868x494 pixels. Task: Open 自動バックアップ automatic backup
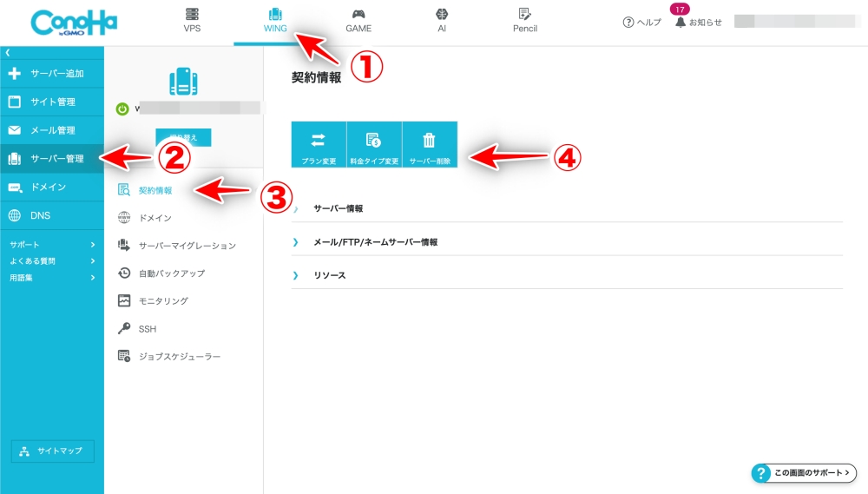171,273
